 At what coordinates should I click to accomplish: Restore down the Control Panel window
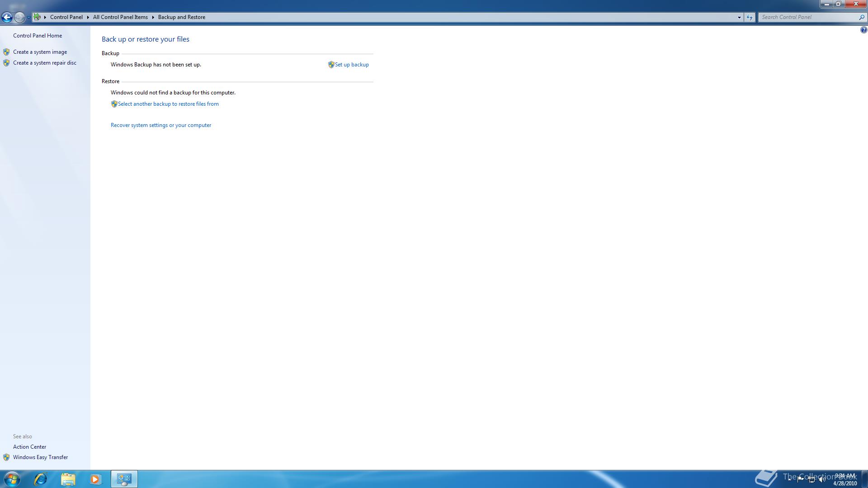838,4
